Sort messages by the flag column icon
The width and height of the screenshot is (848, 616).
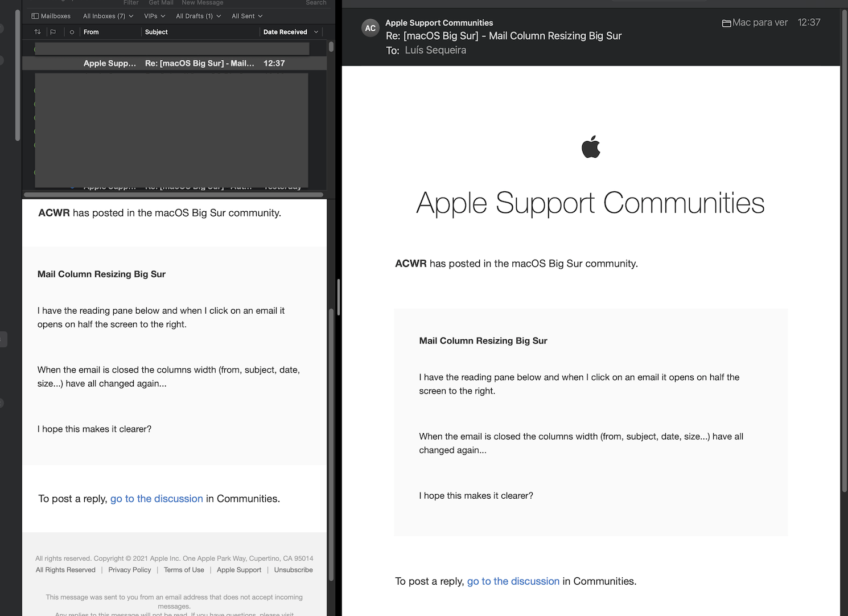point(53,32)
